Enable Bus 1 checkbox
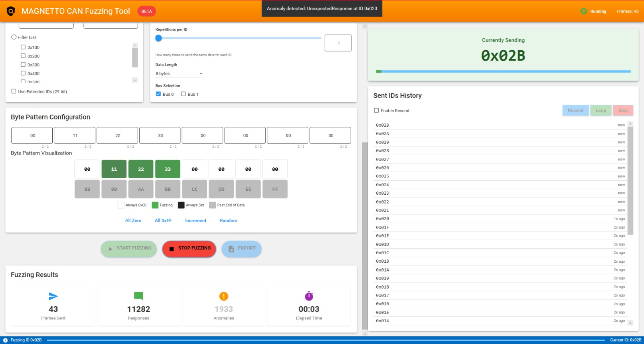 pos(184,94)
